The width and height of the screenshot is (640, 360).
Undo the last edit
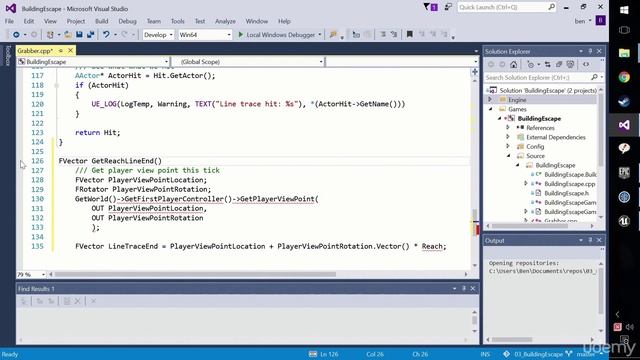[106, 35]
